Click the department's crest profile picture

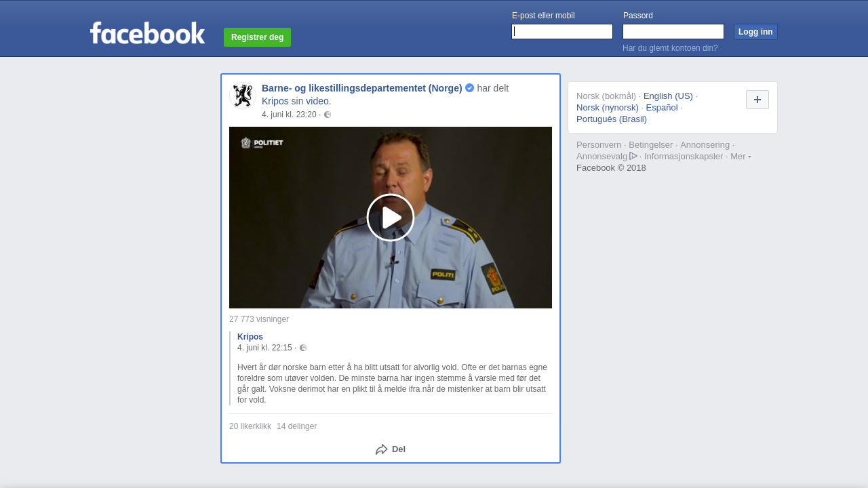pyautogui.click(x=243, y=96)
